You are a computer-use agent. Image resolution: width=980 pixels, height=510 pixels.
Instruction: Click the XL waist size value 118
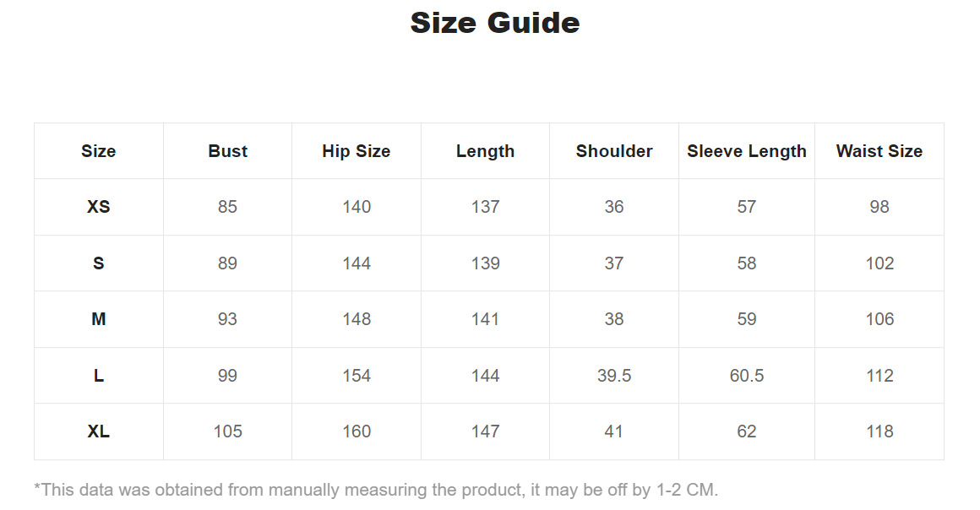[879, 431]
